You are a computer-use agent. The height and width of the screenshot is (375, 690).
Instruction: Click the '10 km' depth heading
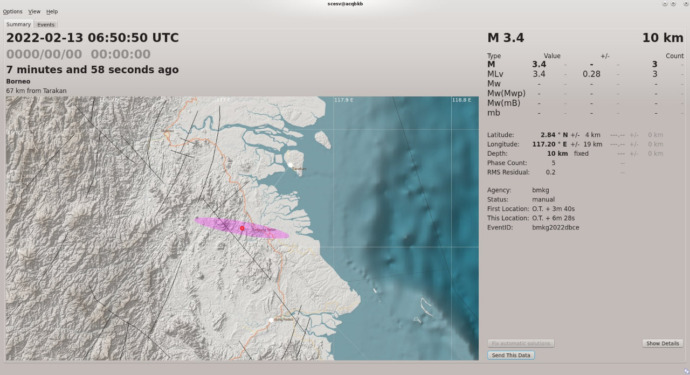point(663,38)
